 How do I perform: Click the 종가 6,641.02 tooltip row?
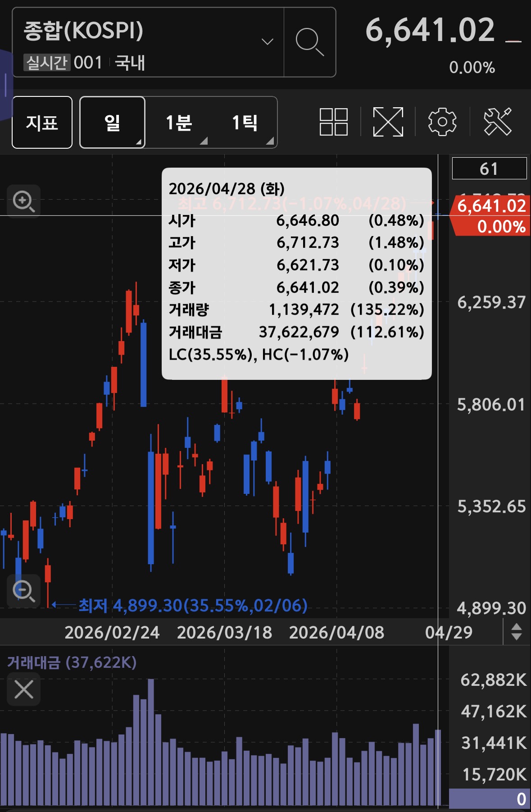pyautogui.click(x=296, y=287)
